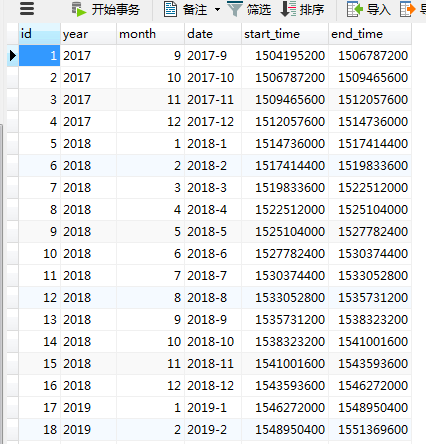The width and height of the screenshot is (426, 444).
Task: Click the id column header
Action: [40, 34]
